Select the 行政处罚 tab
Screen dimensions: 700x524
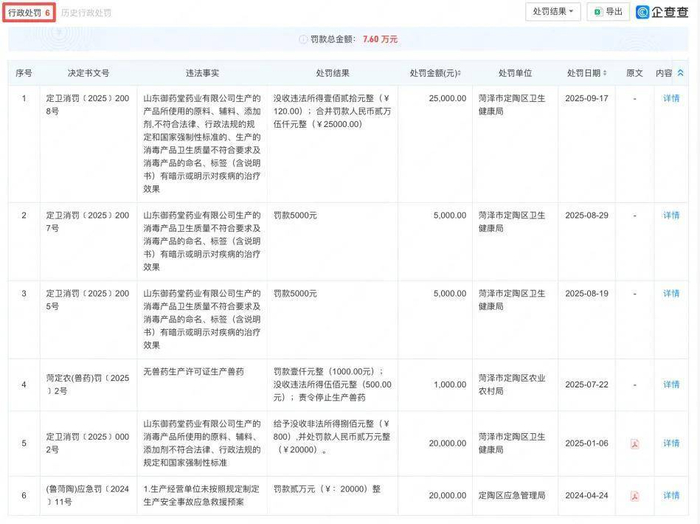(29, 13)
